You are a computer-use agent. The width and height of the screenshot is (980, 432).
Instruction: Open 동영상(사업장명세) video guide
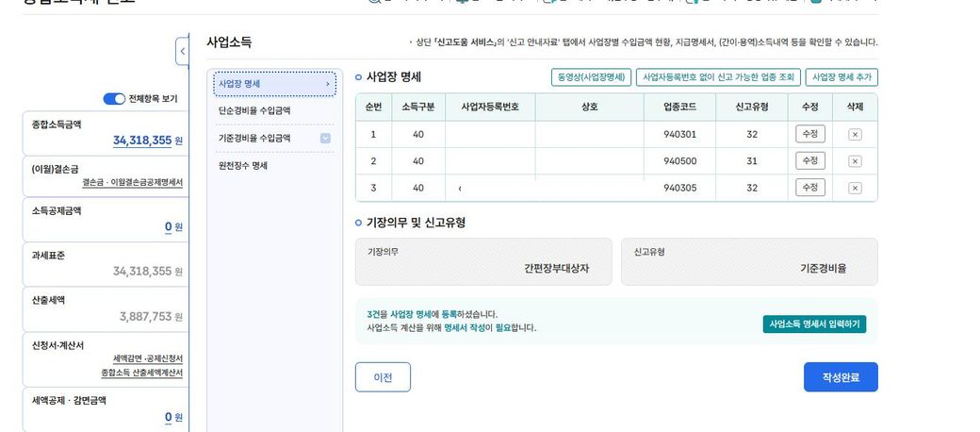(591, 77)
